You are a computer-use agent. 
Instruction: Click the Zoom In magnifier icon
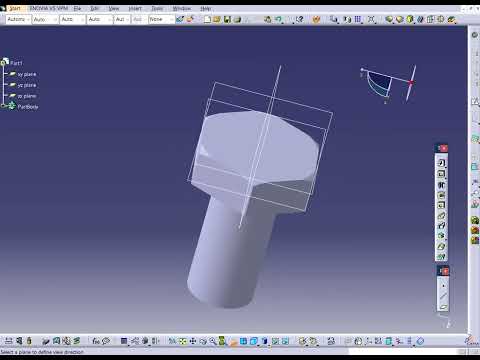[x=213, y=341]
